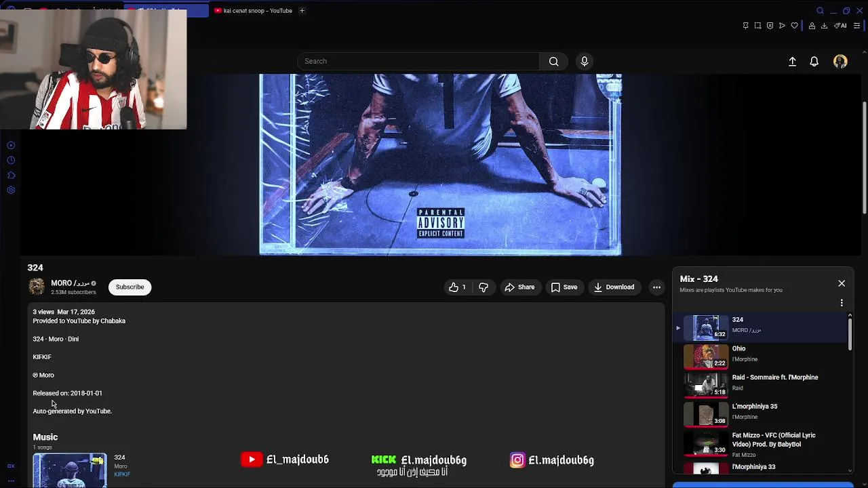Screen dimensions: 868x488
Task: Click in the YouTube Search field
Action: pyautogui.click(x=418, y=61)
